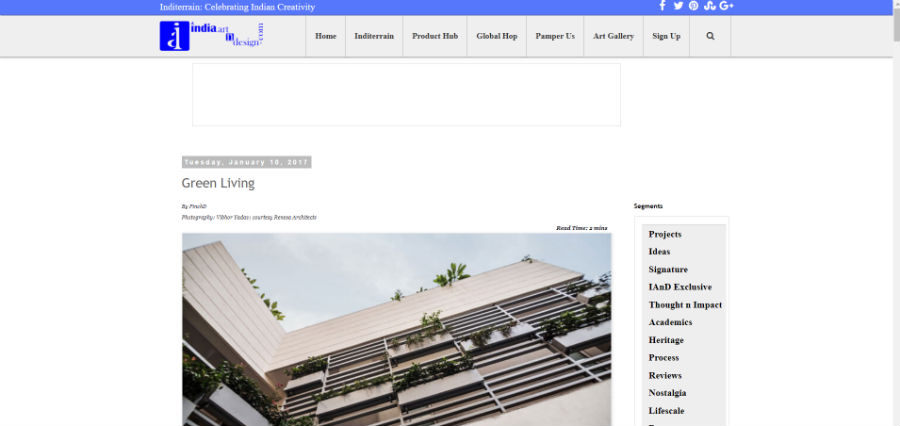Click the Green Living article title

click(218, 183)
